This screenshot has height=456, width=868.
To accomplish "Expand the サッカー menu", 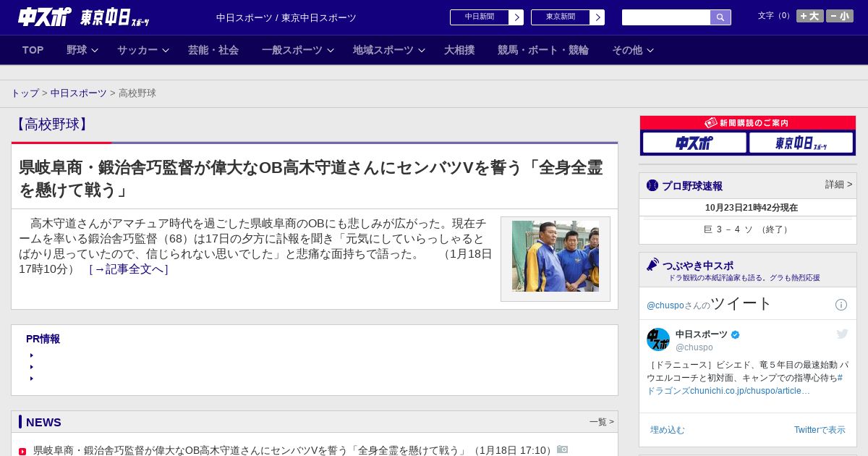I will coord(143,50).
